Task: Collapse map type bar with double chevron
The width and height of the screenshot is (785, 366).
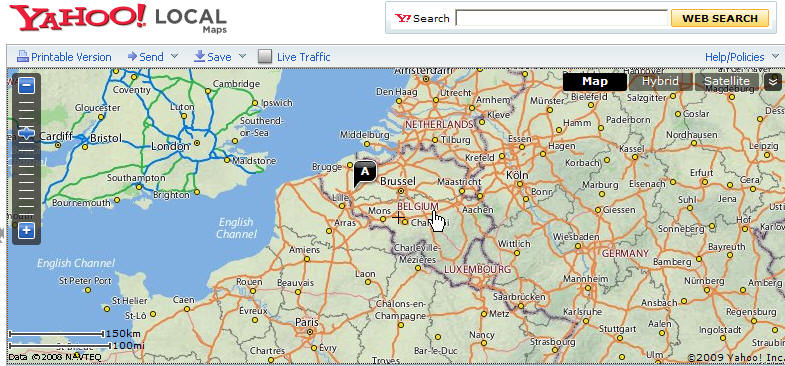Action: pyautogui.click(x=772, y=82)
